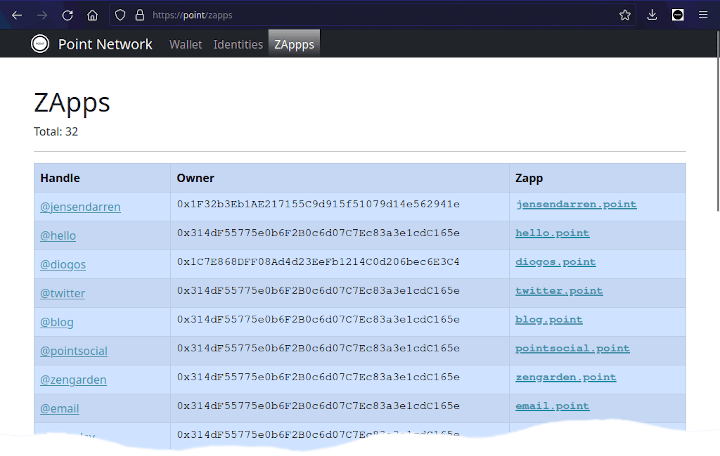Image resolution: width=720 pixels, height=456 pixels.
Task: Open the tracking protection shield icon
Action: coord(120,15)
